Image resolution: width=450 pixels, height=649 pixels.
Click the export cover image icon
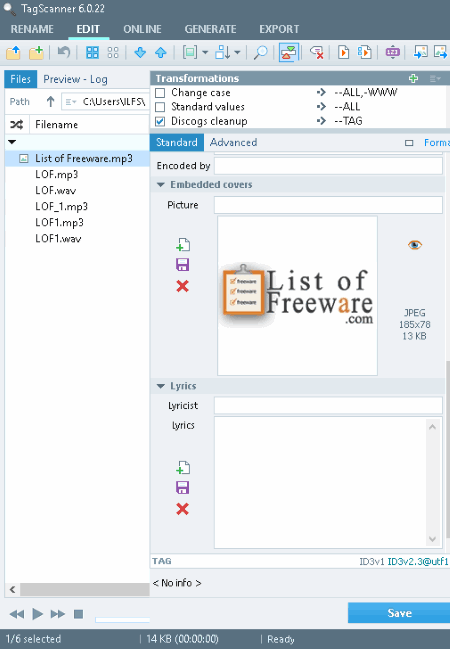440,53
